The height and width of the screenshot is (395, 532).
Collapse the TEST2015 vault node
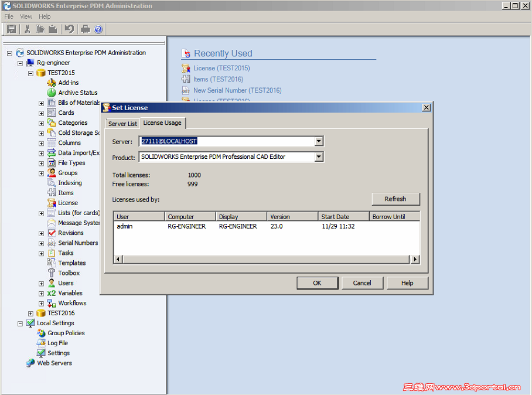[30, 73]
